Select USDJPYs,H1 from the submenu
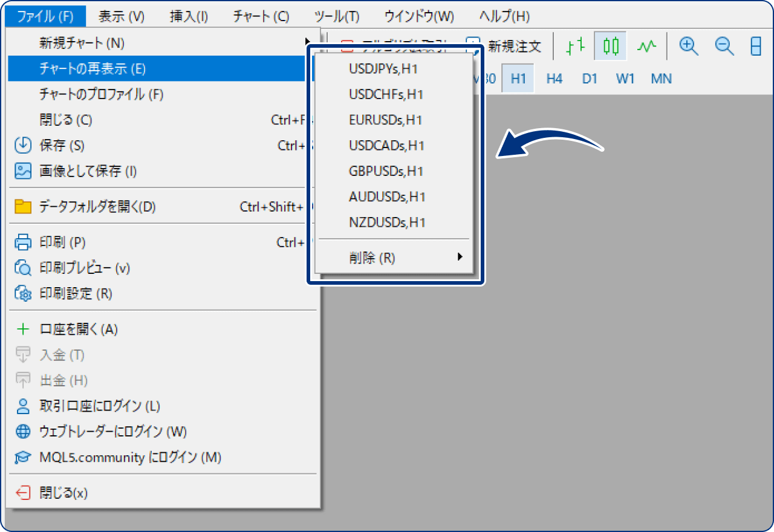This screenshot has height=532, width=774. coord(383,69)
